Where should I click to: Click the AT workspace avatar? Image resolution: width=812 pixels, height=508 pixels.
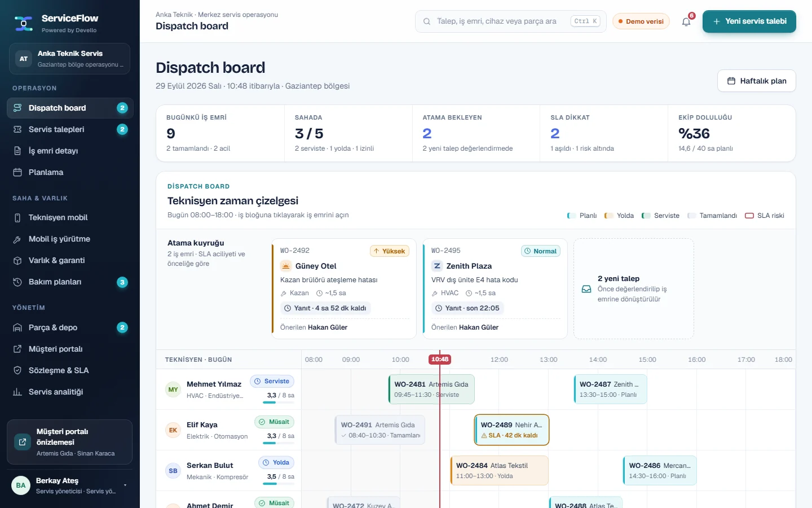point(24,59)
